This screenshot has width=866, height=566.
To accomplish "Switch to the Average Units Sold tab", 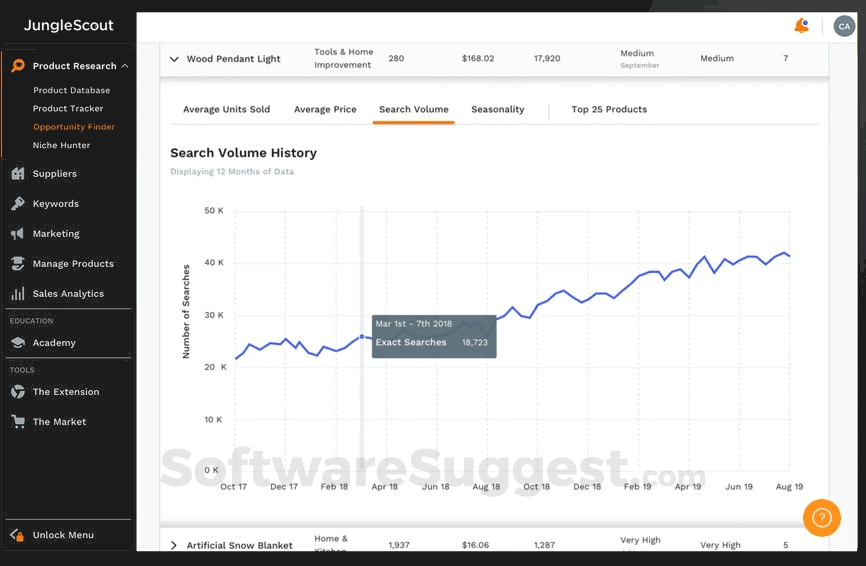I will tap(226, 109).
